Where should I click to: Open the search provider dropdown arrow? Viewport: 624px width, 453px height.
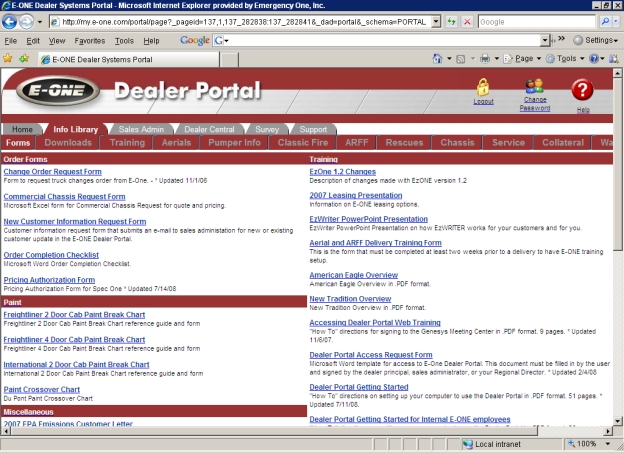(616, 21)
